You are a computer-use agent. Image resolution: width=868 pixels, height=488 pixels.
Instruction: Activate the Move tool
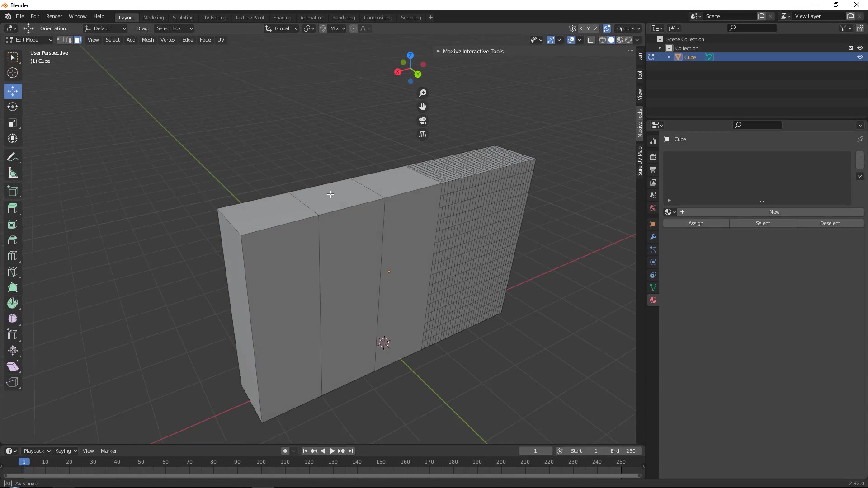pyautogui.click(x=13, y=91)
